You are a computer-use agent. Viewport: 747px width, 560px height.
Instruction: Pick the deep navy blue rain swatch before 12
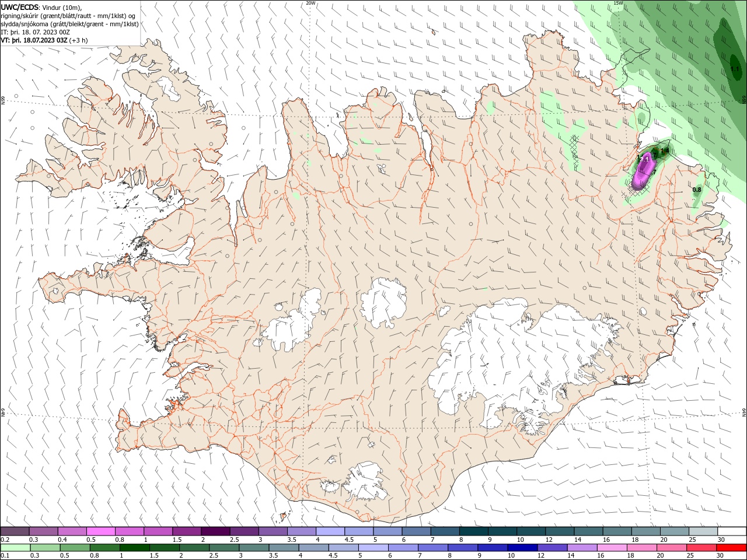pyautogui.click(x=522, y=548)
